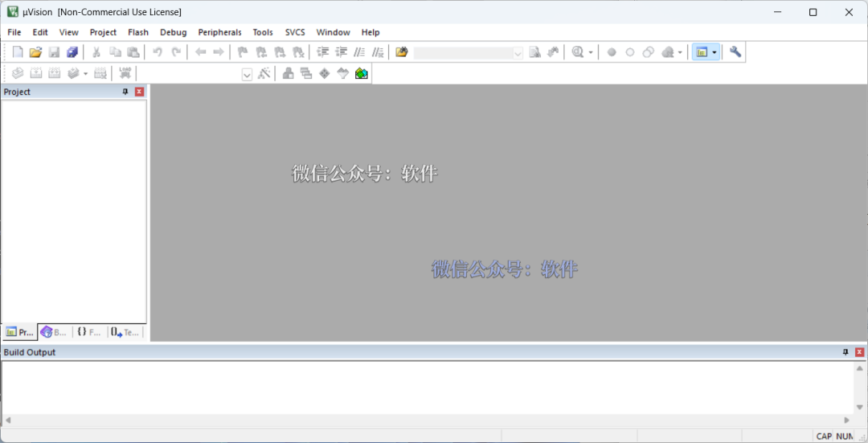Image resolution: width=868 pixels, height=443 pixels.
Task: Click the incremental find icon
Action: pyautogui.click(x=553, y=52)
